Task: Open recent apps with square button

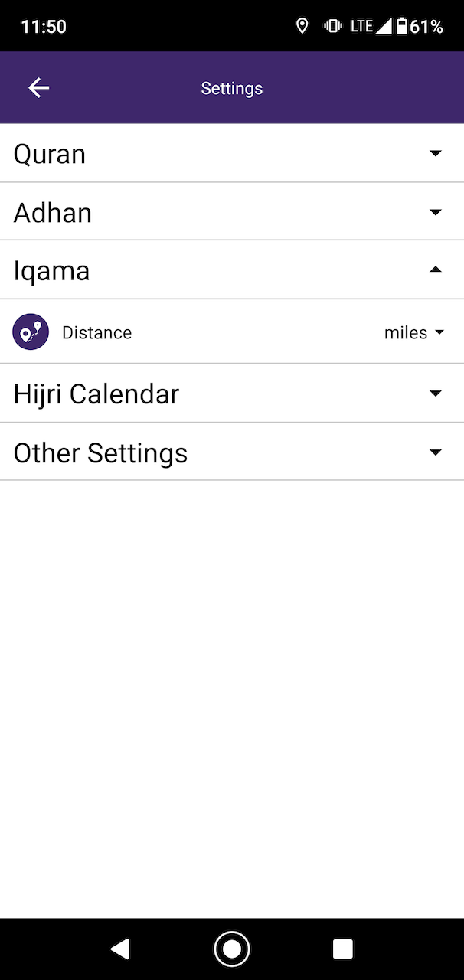Action: [x=342, y=949]
